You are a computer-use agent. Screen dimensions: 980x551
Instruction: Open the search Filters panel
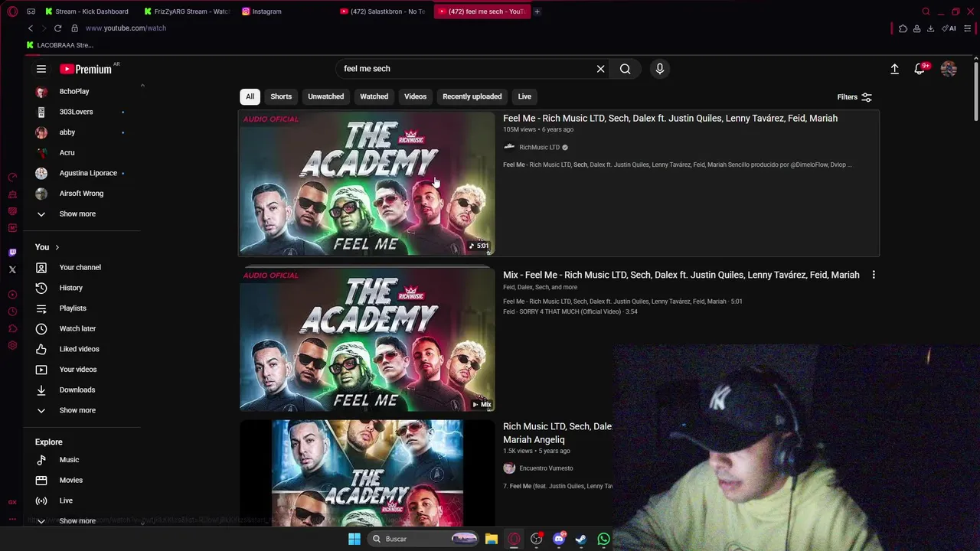coord(854,97)
